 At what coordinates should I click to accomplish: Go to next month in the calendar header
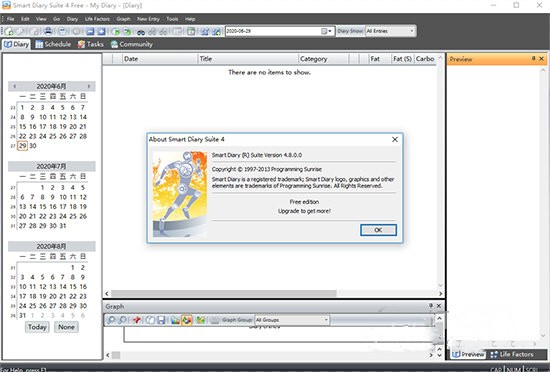(89, 86)
